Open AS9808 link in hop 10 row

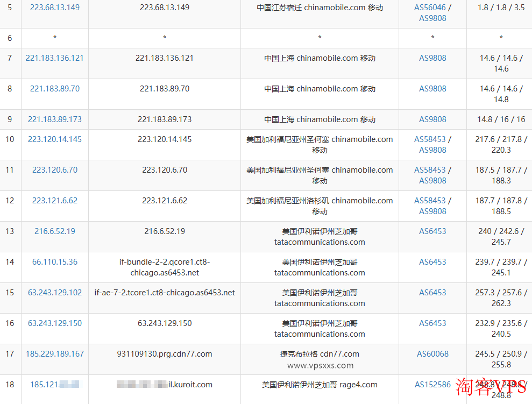point(432,150)
